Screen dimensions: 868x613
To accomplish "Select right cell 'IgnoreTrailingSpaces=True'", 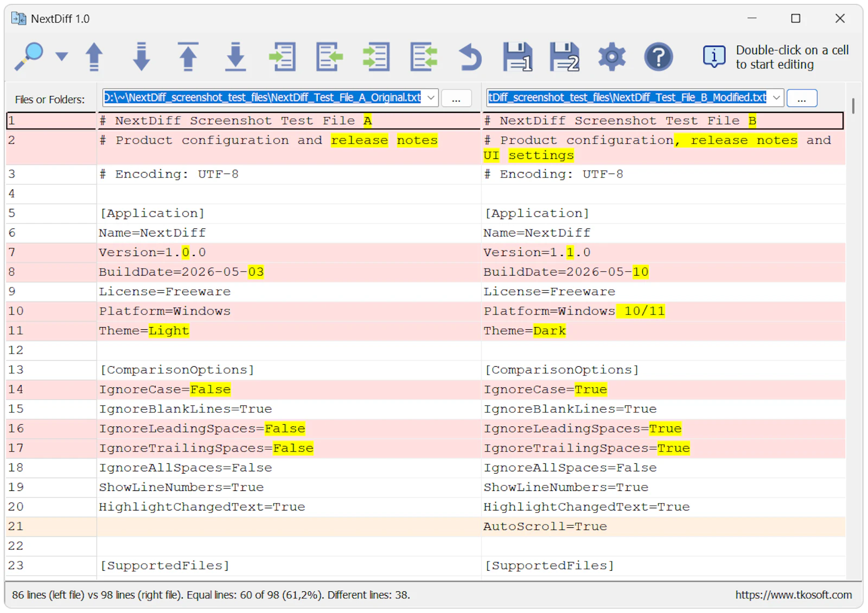I will [663, 448].
